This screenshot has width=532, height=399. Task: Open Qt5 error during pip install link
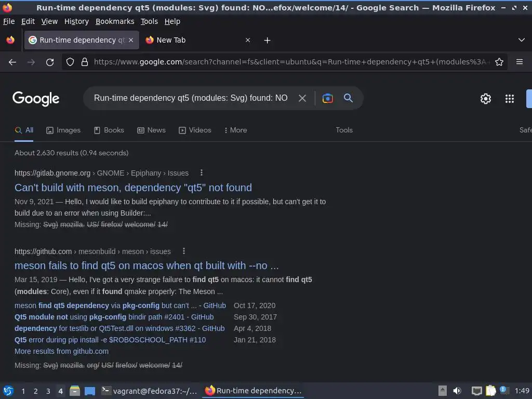[x=110, y=340]
